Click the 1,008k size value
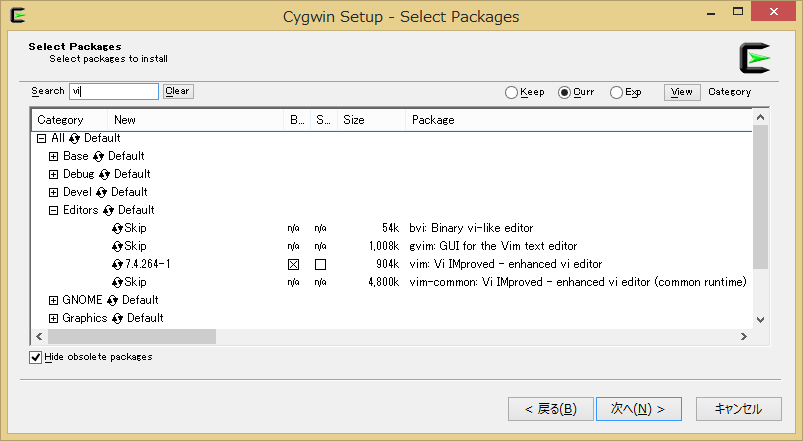The height and width of the screenshot is (441, 803). click(384, 246)
